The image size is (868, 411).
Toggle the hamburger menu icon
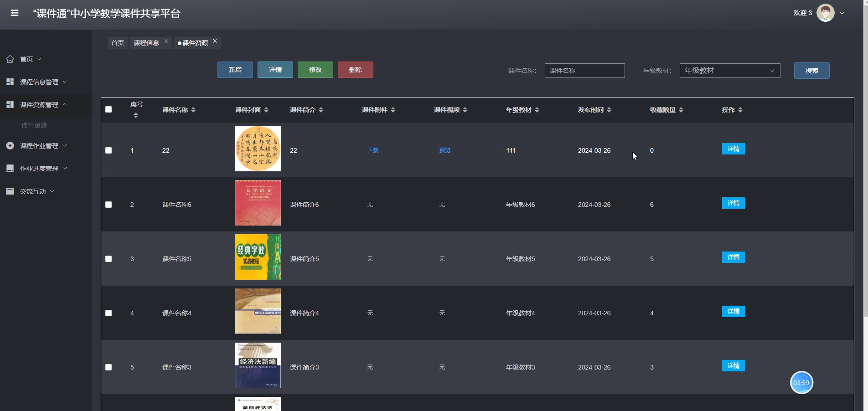coord(15,13)
